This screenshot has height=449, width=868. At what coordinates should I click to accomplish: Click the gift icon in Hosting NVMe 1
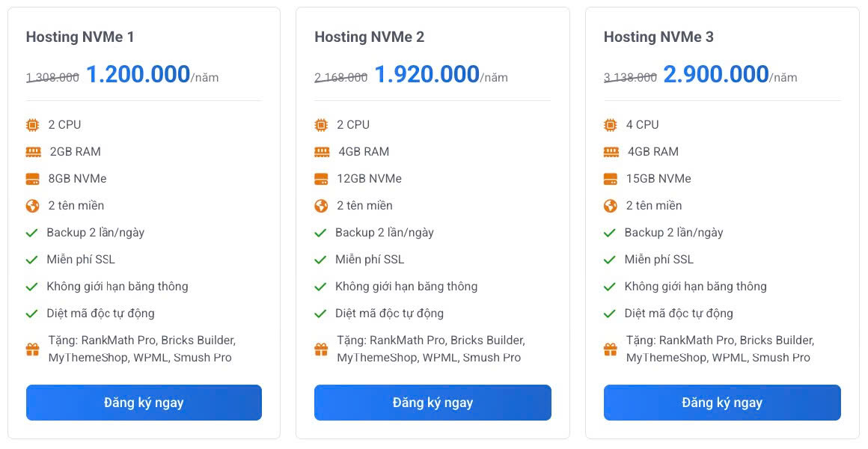coord(32,349)
